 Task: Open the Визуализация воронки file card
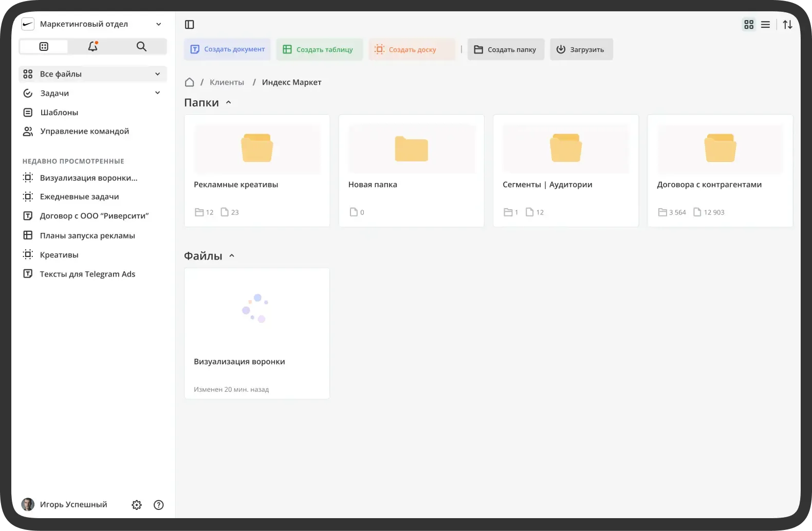point(257,333)
